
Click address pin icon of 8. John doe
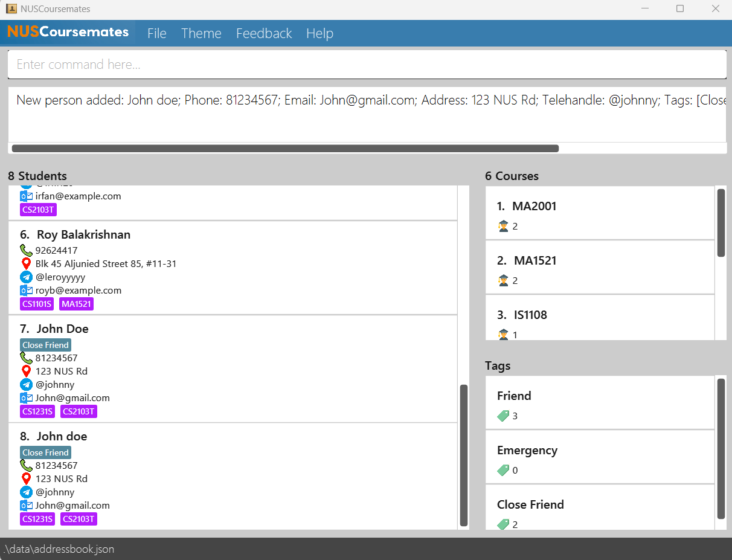26,478
